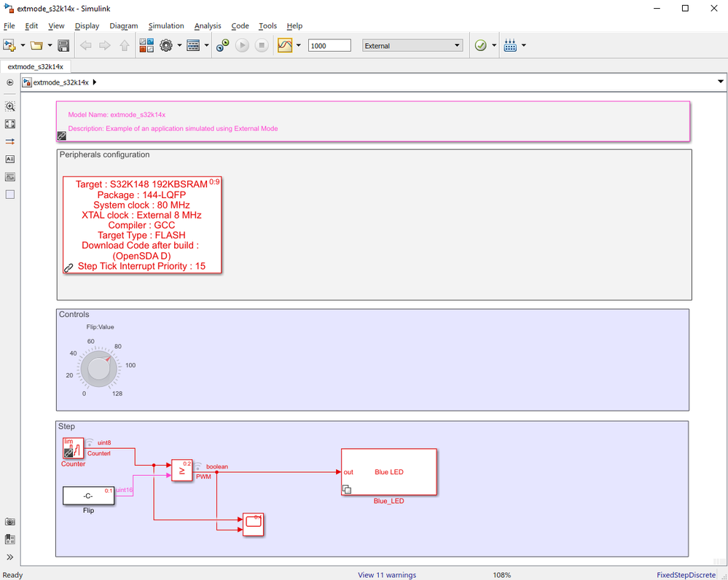Click the Flip:Value knob control
The width and height of the screenshot is (728, 580).
click(x=98, y=369)
